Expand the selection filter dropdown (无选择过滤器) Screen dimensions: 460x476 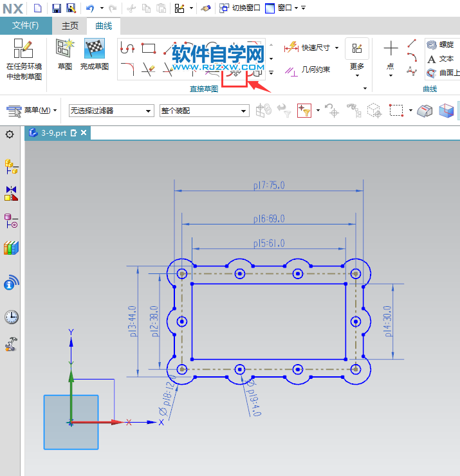tap(149, 111)
